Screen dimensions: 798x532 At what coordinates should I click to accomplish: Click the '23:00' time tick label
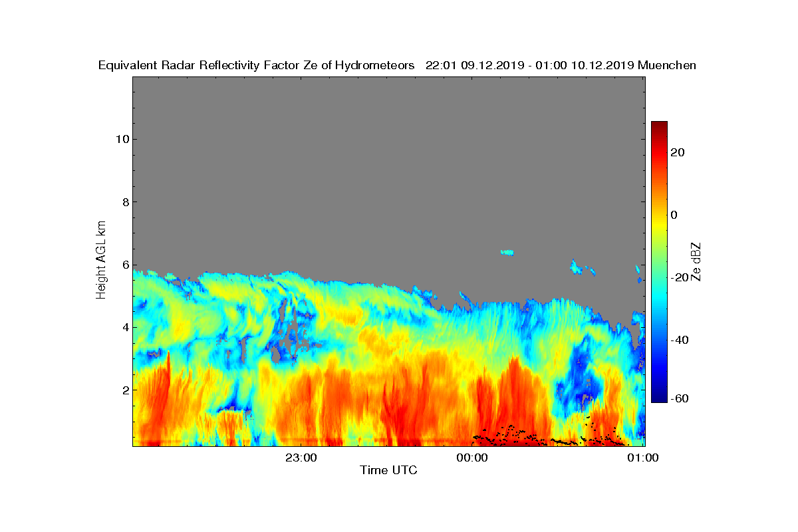[301, 457]
